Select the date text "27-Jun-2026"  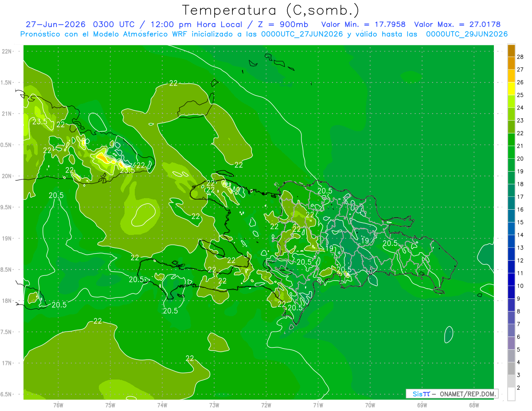click(55, 24)
